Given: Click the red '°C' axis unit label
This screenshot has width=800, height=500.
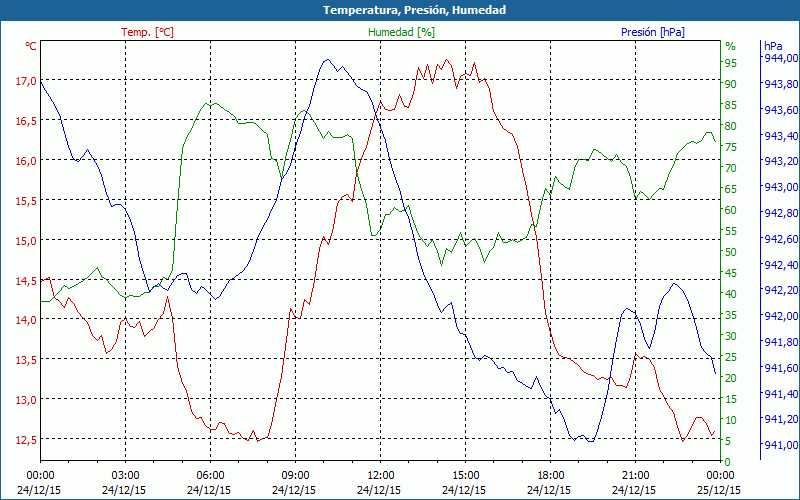Looking at the screenshot, I should [31, 46].
